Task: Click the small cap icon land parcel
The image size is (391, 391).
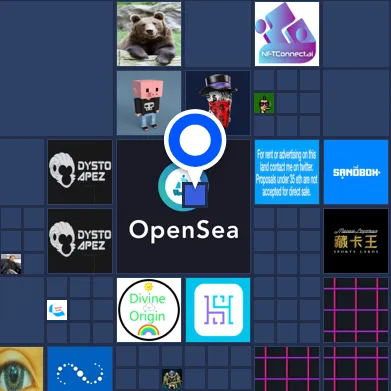Action: pos(57,310)
